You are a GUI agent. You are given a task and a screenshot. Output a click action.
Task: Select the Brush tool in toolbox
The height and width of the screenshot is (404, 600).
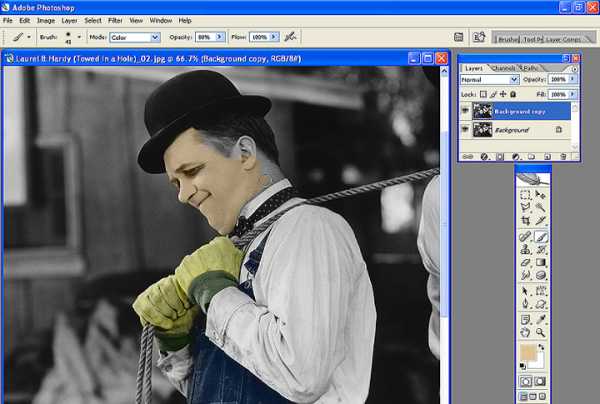click(541, 237)
